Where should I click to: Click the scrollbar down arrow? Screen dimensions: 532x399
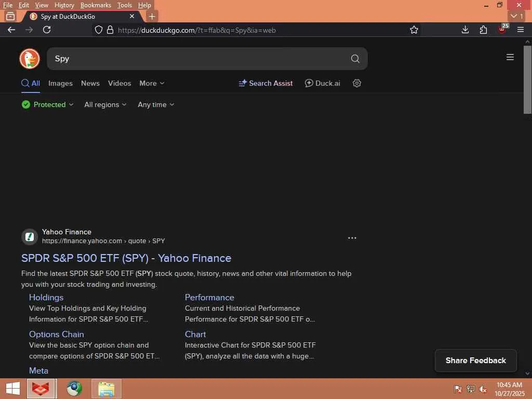click(527, 374)
